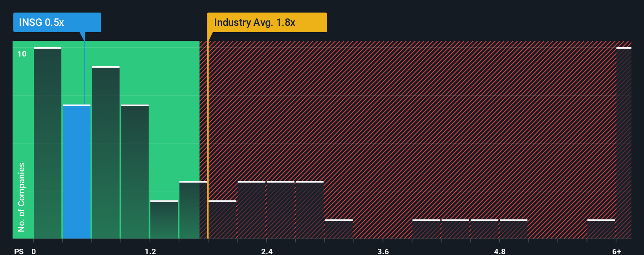The image size is (644, 255).
Task: Click the Industry Avg. 1.8x yellow label
Action: coord(267,22)
